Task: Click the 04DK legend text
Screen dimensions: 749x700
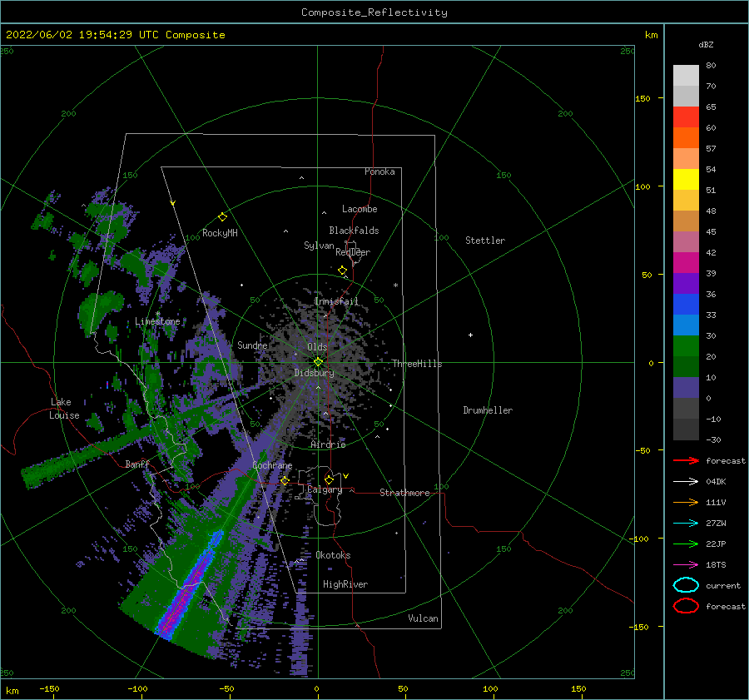Action: coord(716,481)
